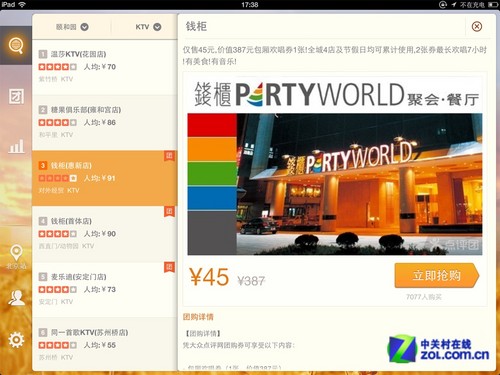This screenshot has height=375, width=500.
Task: Tap rank number 3 orange badge
Action: [43, 165]
